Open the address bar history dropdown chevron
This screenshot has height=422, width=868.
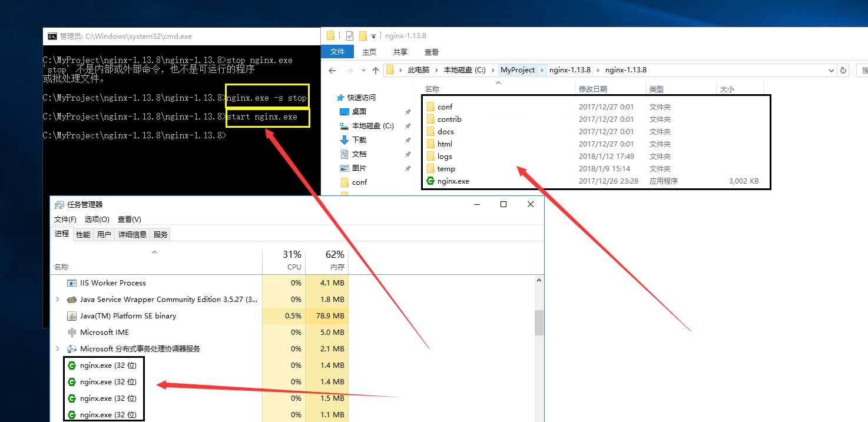831,70
